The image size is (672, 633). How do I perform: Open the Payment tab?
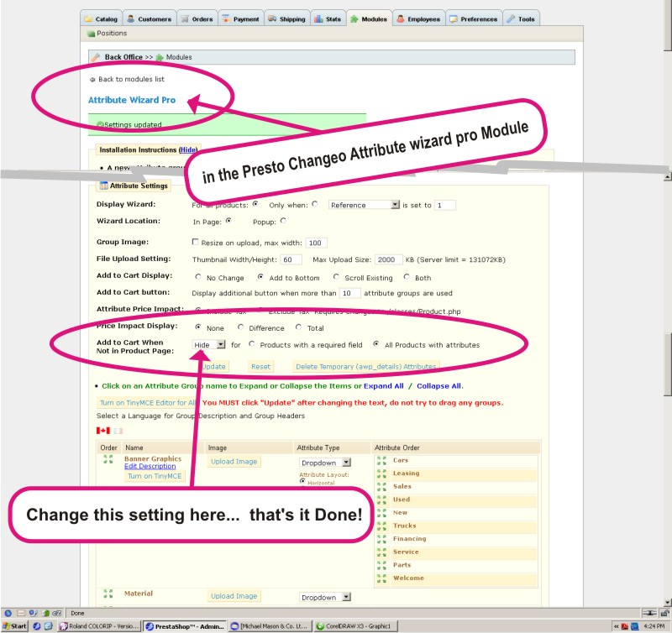click(241, 18)
